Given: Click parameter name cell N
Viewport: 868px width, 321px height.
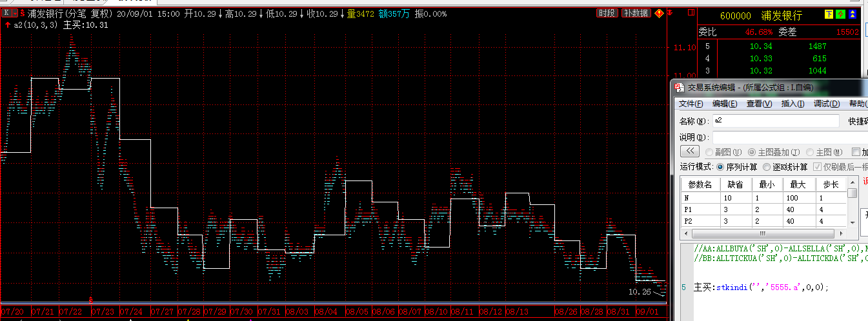Looking at the screenshot, I should pos(700,198).
